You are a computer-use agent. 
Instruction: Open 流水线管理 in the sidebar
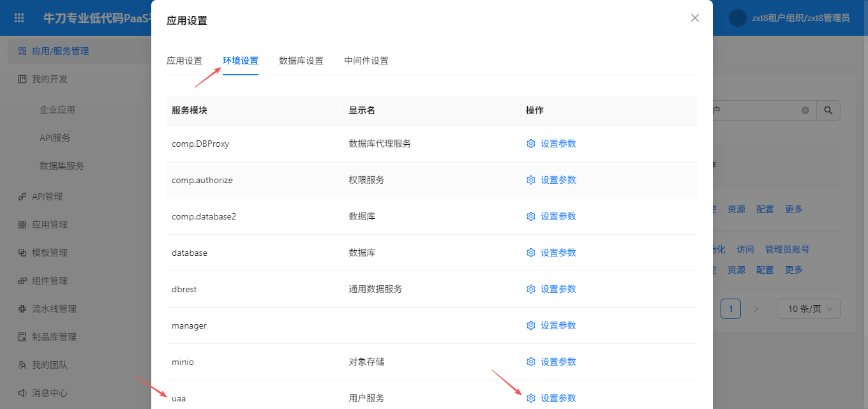(x=54, y=309)
